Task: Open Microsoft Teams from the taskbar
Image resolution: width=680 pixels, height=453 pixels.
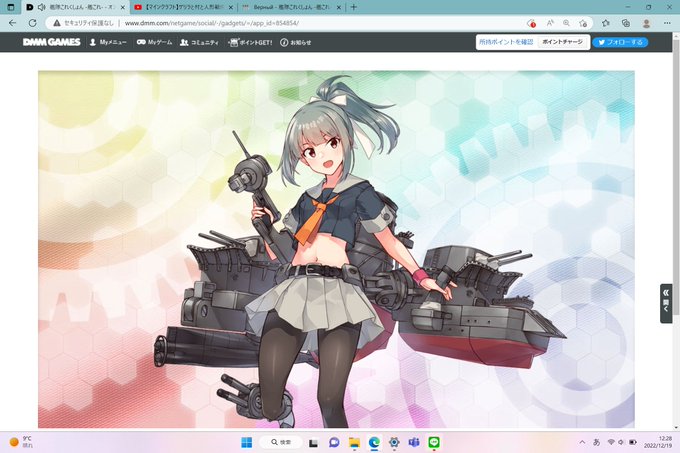Action: coord(414,442)
